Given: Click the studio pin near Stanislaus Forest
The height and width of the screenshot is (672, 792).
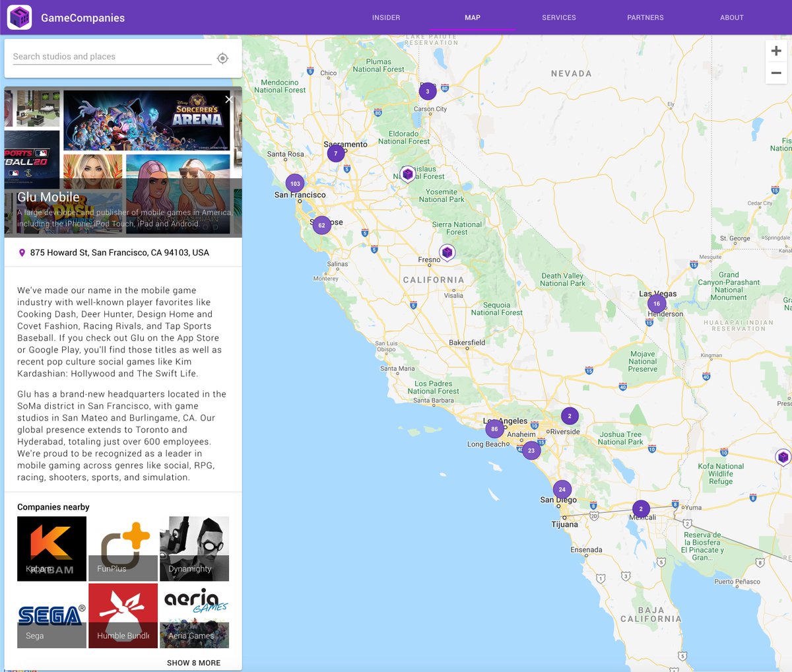Looking at the screenshot, I should [x=408, y=174].
